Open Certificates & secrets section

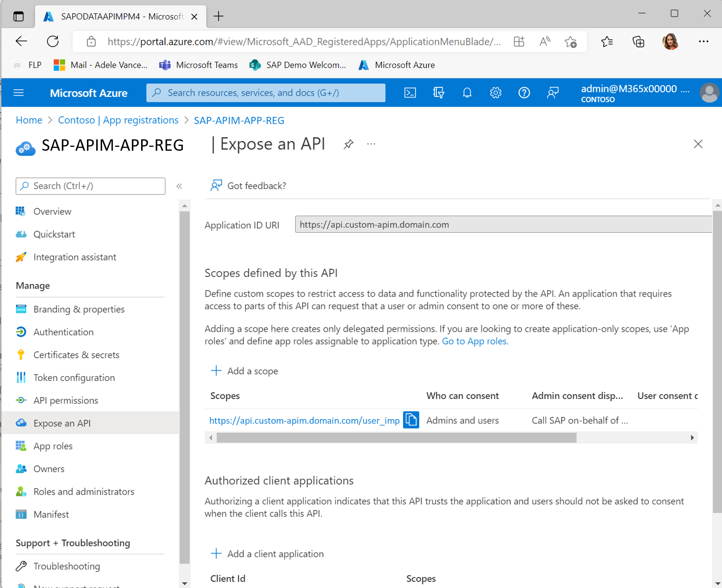pos(77,355)
